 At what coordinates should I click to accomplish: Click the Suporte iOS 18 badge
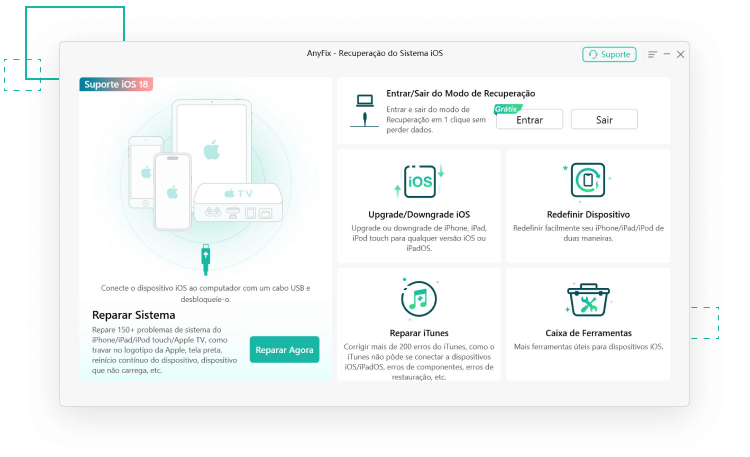point(116,84)
